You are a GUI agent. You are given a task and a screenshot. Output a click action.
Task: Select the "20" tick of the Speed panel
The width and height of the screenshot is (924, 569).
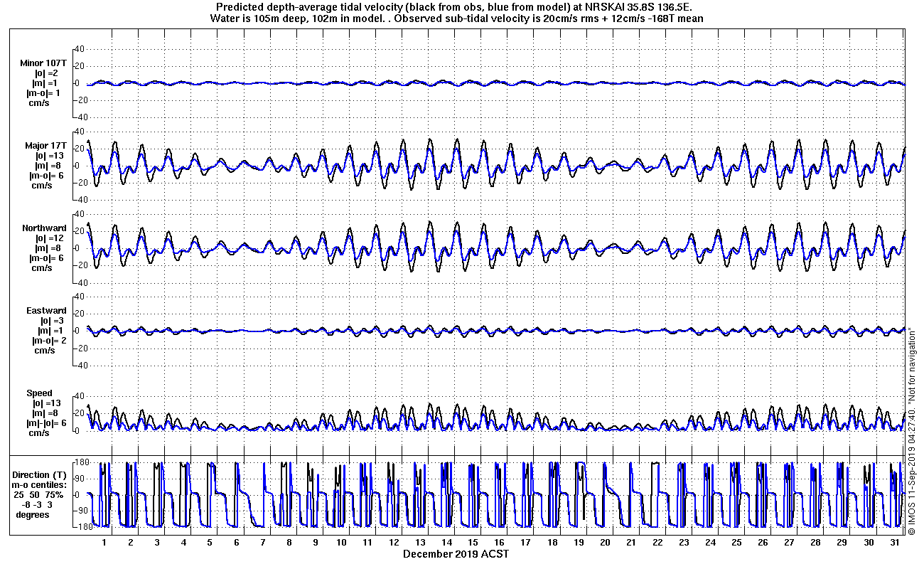tap(80, 413)
